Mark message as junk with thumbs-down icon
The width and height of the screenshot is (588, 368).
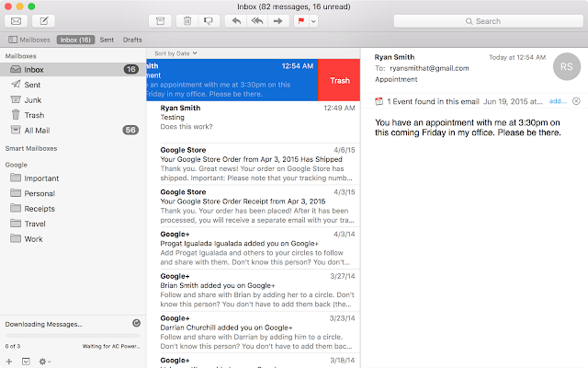point(209,21)
